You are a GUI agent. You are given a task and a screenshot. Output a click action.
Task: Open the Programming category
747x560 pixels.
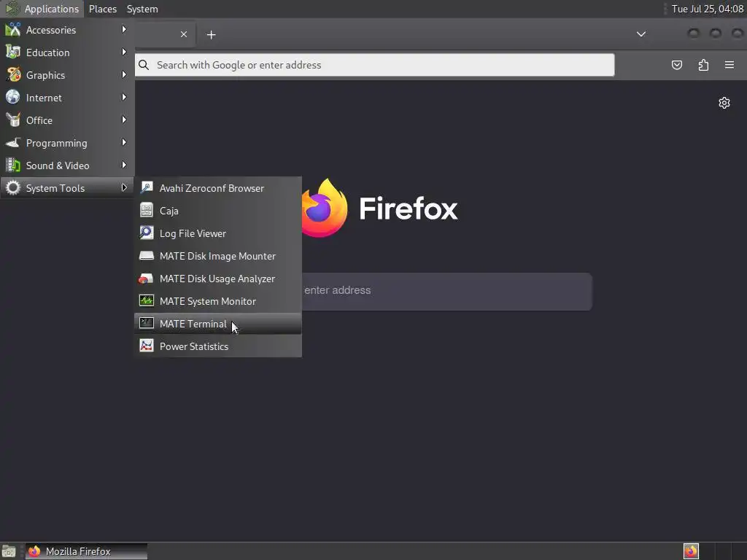coord(67,143)
